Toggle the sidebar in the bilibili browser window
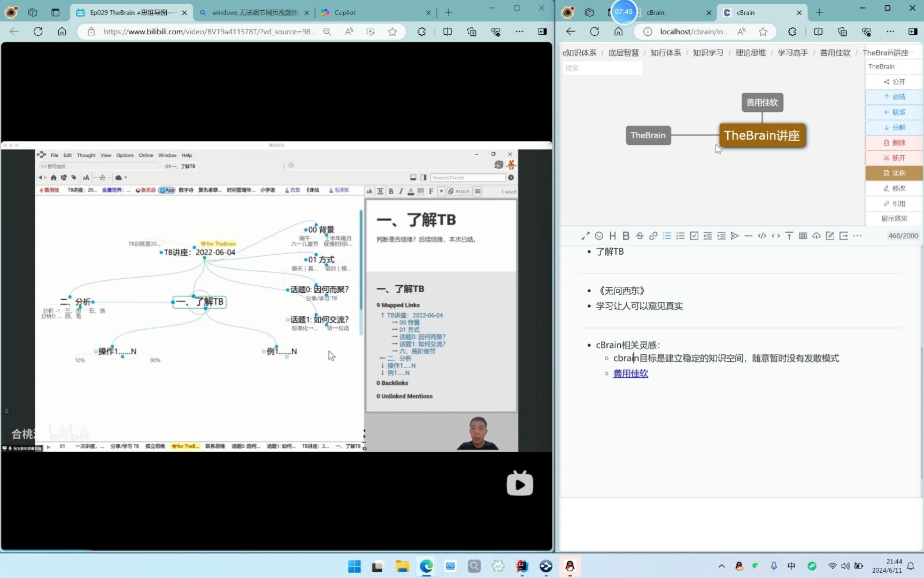The image size is (924, 578). pyautogui.click(x=542, y=32)
